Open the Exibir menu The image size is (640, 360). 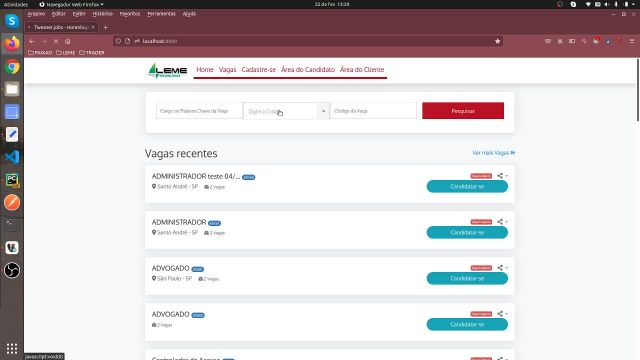[x=79, y=14]
